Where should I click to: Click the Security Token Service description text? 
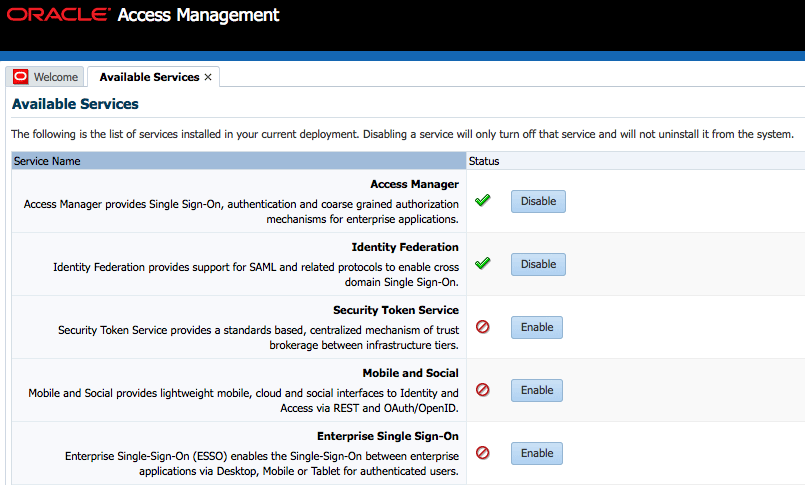coord(258,338)
